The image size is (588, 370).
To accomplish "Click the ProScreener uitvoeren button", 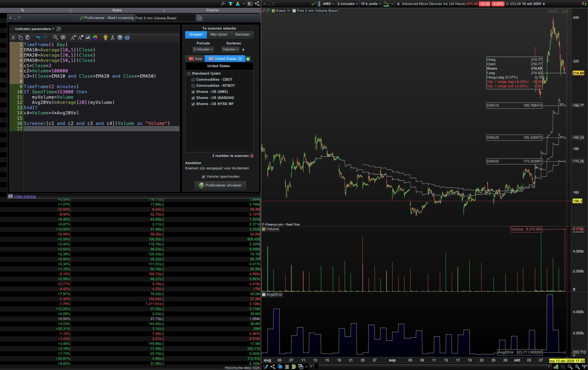I will coord(220,185).
